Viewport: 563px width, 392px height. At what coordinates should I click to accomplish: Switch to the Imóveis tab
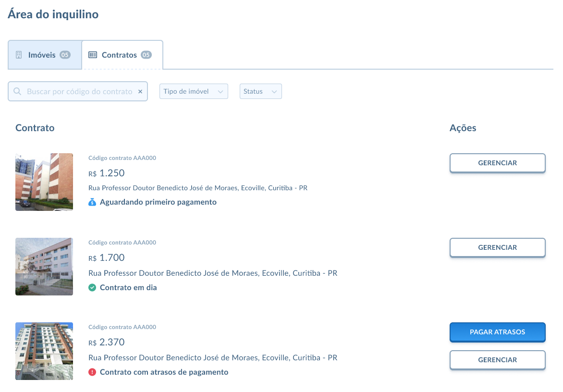(x=42, y=55)
